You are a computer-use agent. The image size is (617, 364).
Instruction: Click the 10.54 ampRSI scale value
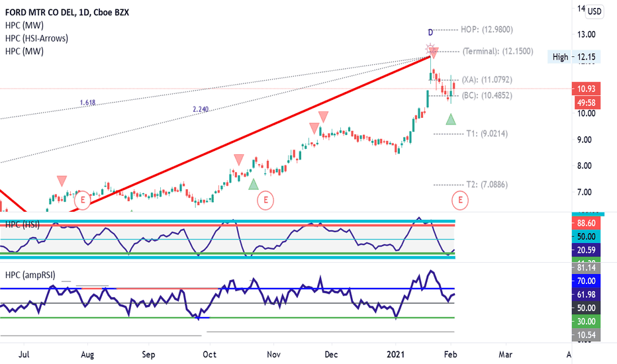586,335
